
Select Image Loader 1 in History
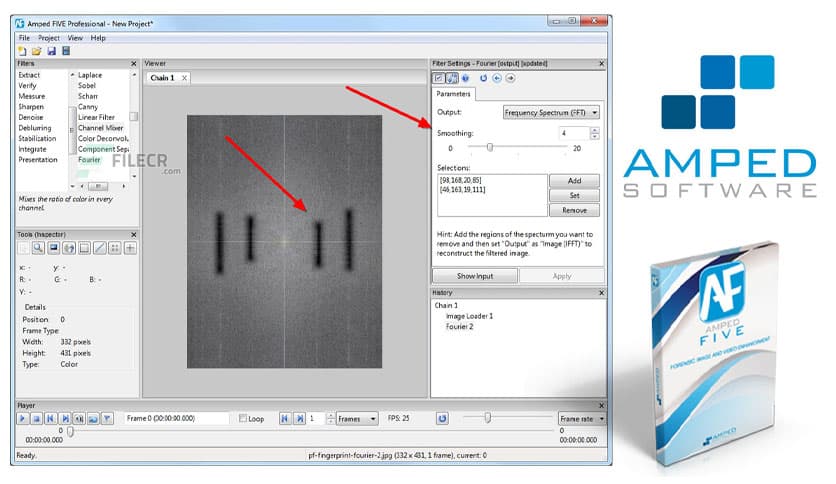[x=469, y=316]
